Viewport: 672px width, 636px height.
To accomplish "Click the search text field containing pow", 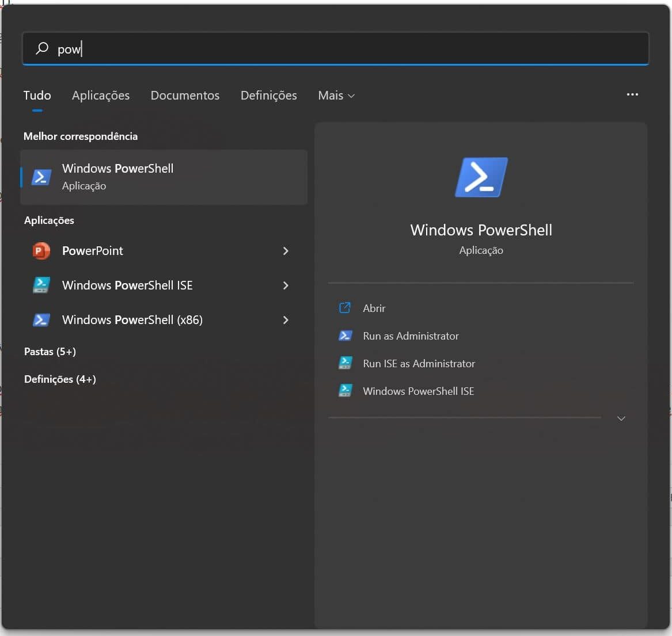I will (346, 49).
